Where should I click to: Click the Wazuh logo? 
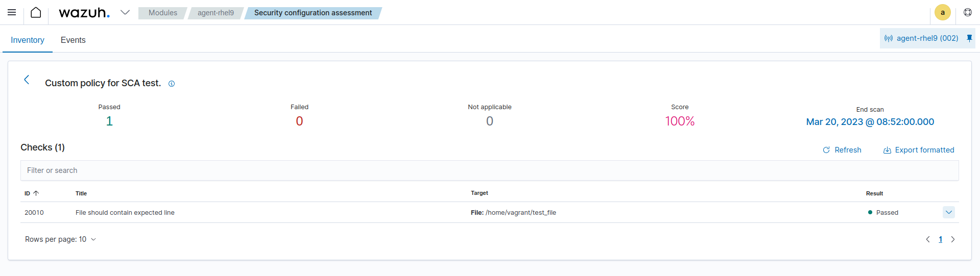[84, 12]
